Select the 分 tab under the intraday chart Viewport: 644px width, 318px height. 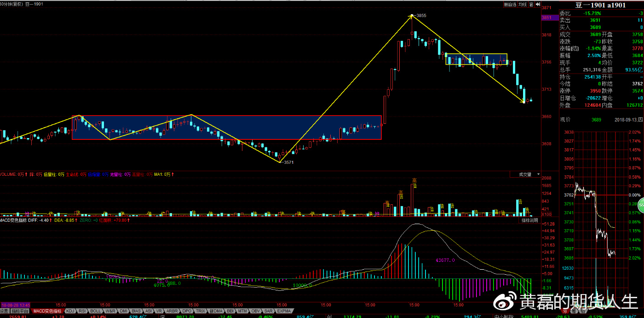565,311
